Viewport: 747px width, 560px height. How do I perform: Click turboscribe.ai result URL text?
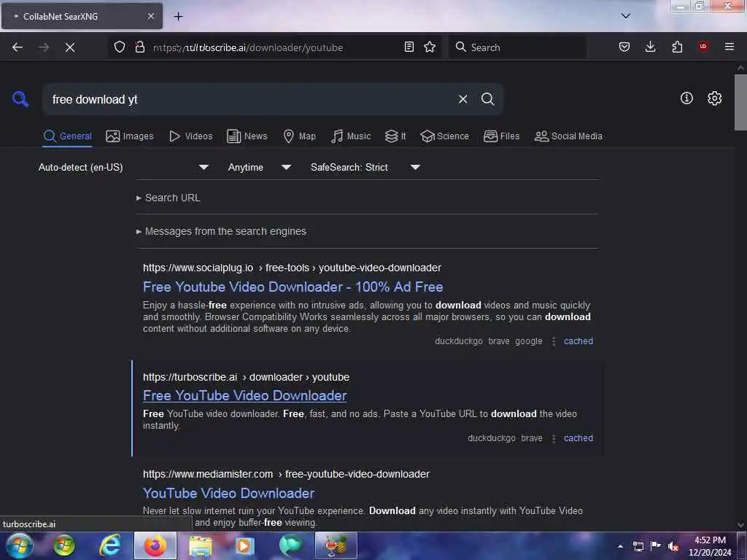(247, 377)
